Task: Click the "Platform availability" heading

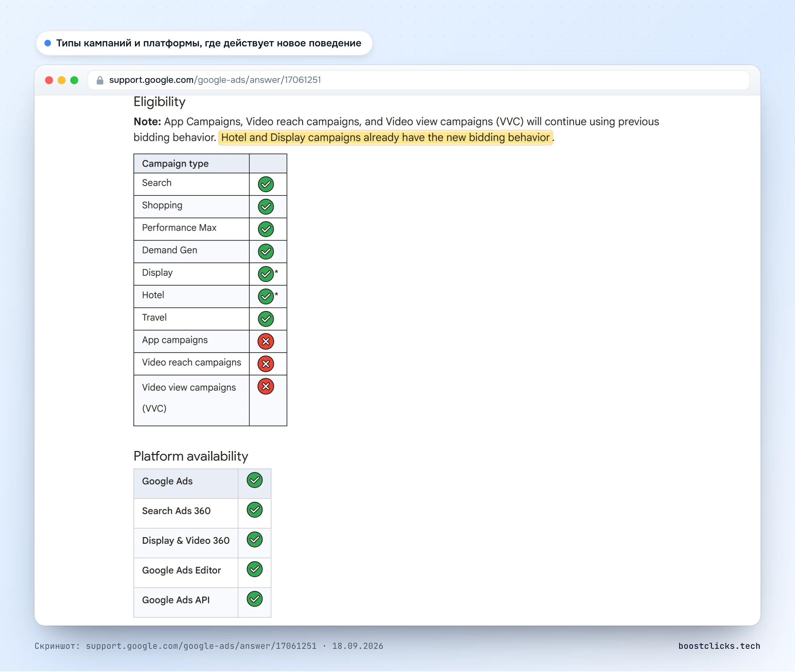Action: pos(191,456)
